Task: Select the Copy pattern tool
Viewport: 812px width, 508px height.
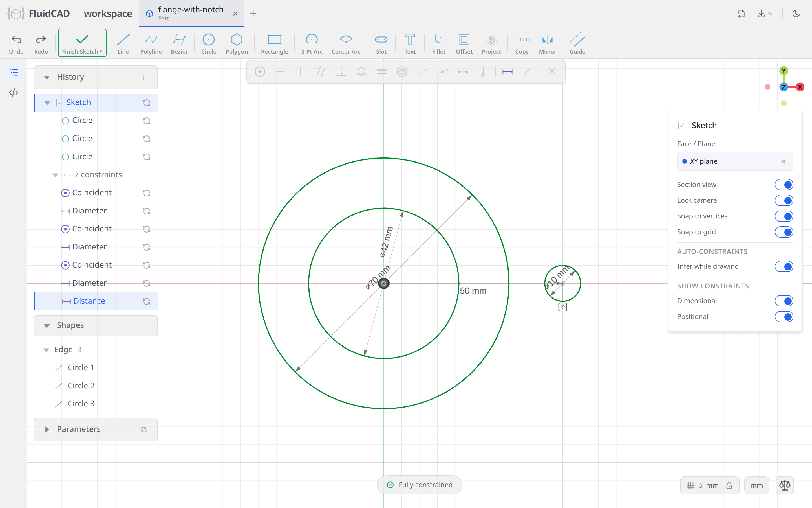Action: click(x=522, y=44)
